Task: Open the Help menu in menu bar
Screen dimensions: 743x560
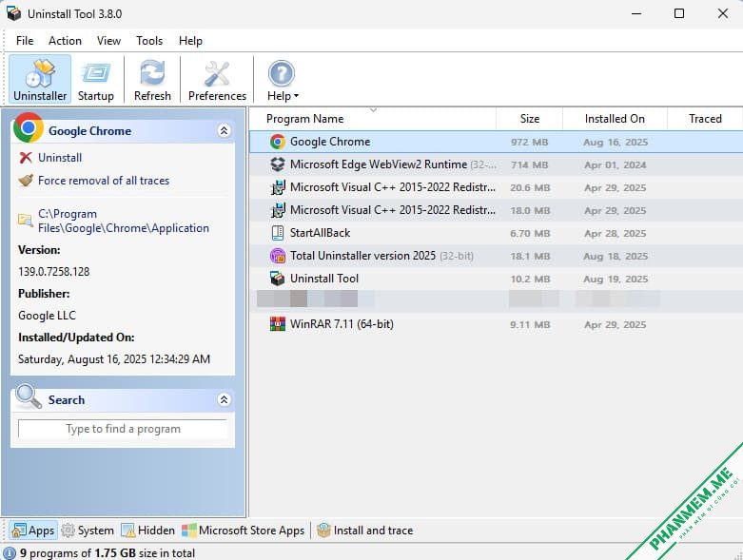Action: (x=190, y=41)
